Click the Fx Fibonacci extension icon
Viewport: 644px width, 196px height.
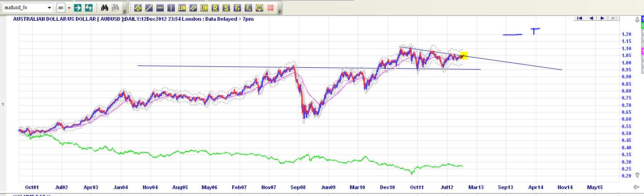point(248,8)
